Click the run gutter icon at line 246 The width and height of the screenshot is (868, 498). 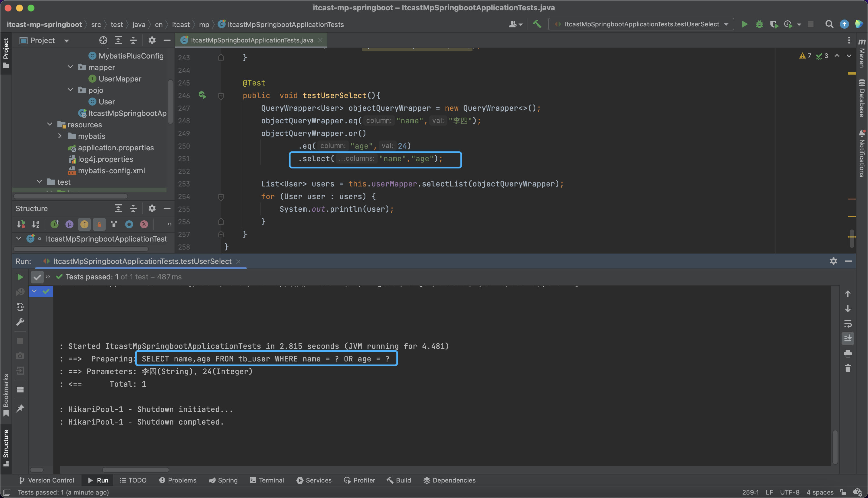click(202, 95)
